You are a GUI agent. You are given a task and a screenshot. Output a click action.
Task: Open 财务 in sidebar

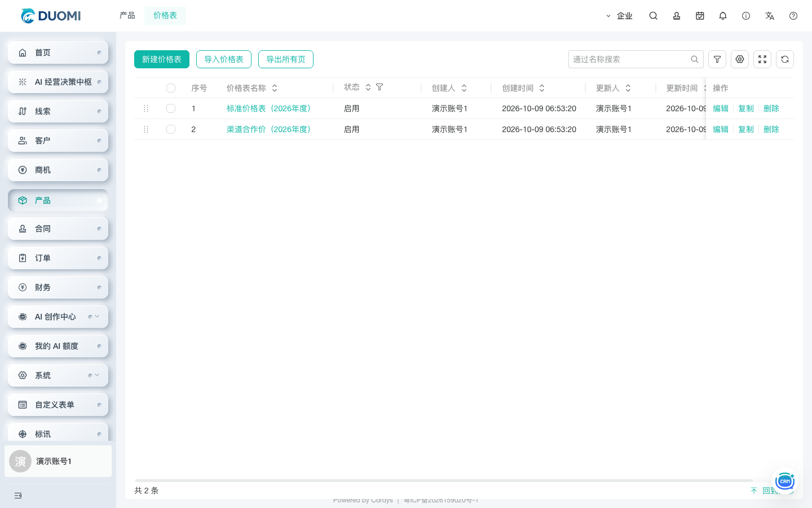[58, 287]
